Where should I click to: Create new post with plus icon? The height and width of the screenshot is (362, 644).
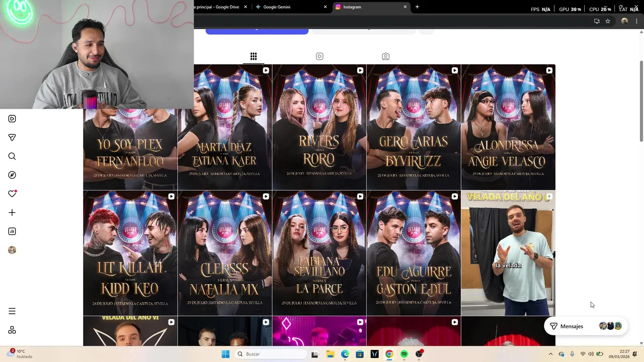coord(12,213)
